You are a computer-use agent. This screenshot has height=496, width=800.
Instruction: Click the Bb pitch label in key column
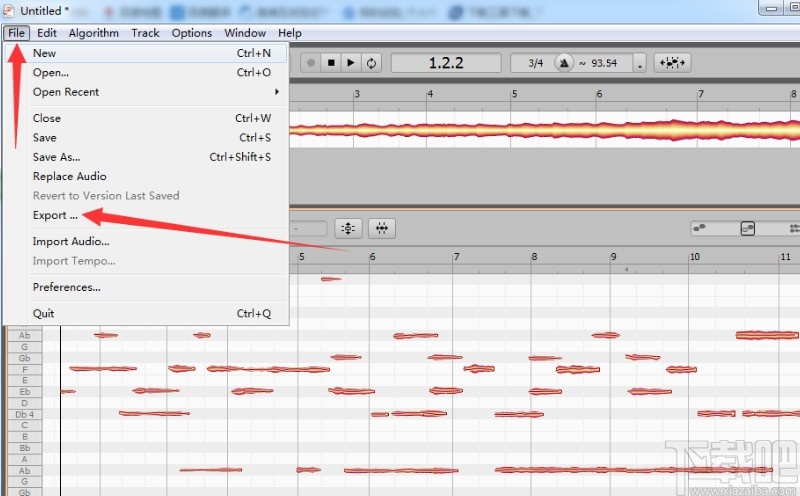click(24, 448)
